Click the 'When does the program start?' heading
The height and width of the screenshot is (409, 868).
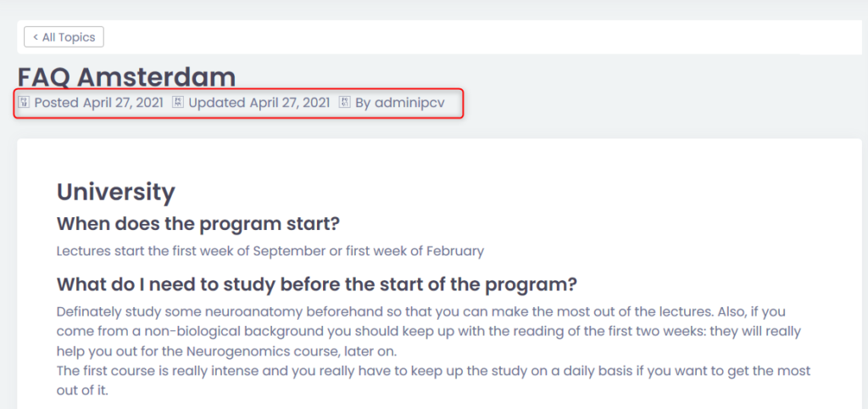tap(198, 225)
